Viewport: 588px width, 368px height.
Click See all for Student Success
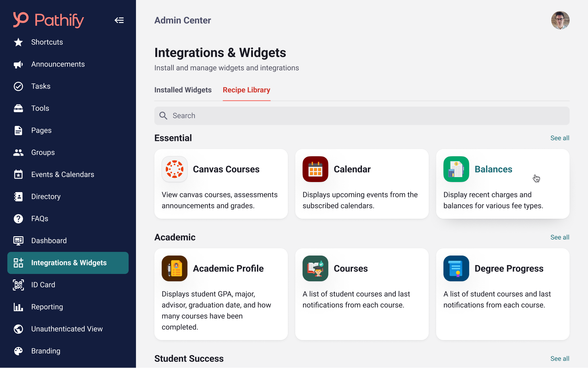point(560,359)
